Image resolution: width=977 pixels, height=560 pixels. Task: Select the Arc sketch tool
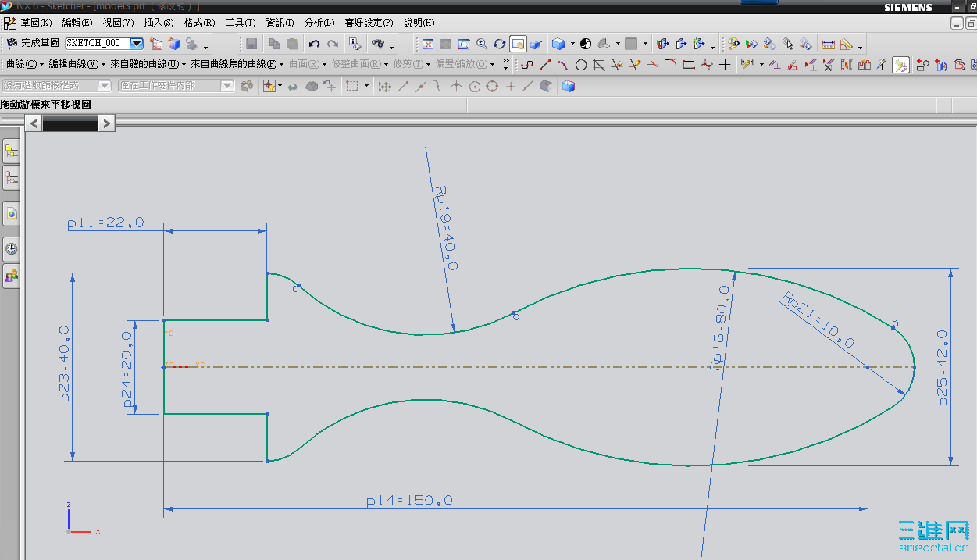(563, 65)
